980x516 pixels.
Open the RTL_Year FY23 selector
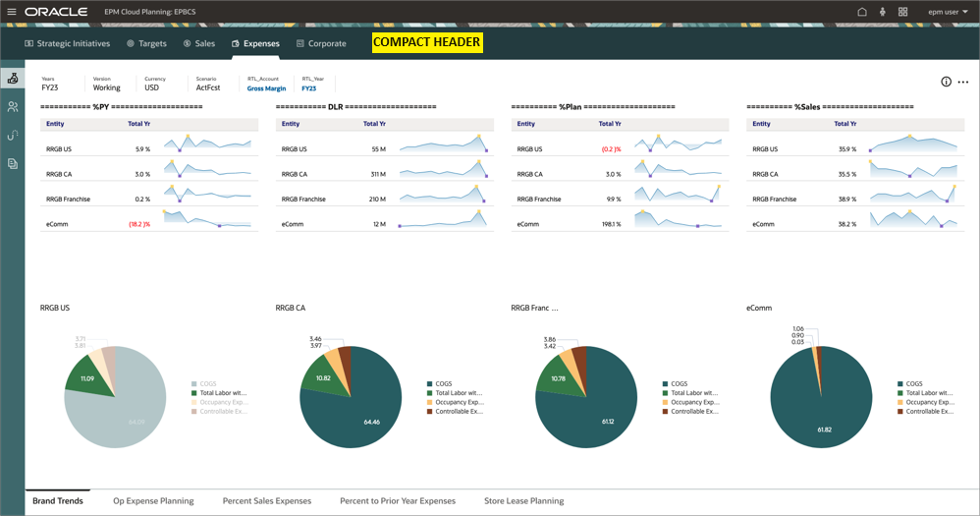tap(309, 88)
